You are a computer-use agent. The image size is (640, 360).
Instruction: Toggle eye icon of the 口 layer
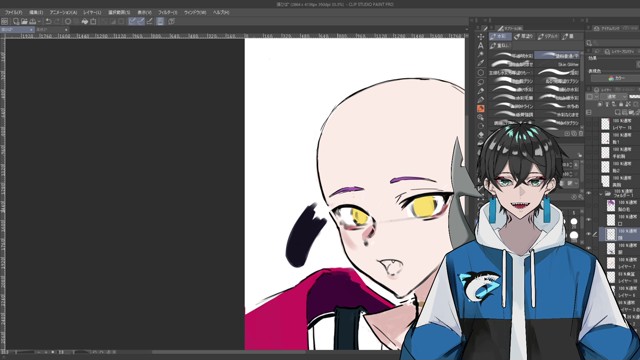[x=589, y=220]
